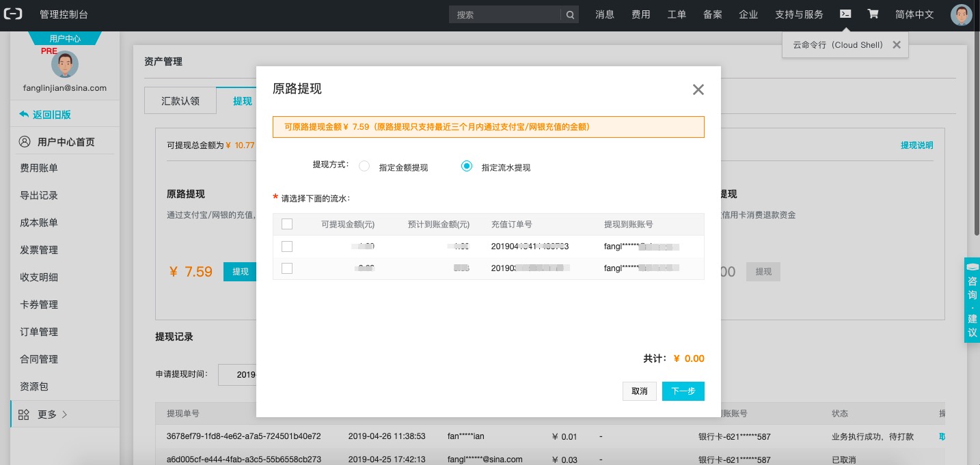
Task: Click the 充值订单号 column header
Action: tap(512, 224)
